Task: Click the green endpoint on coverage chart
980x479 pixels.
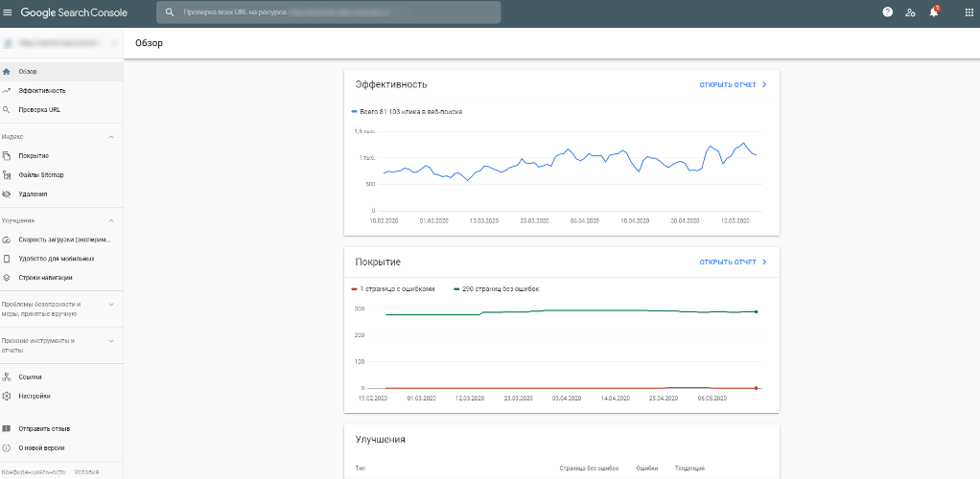Action: click(757, 311)
